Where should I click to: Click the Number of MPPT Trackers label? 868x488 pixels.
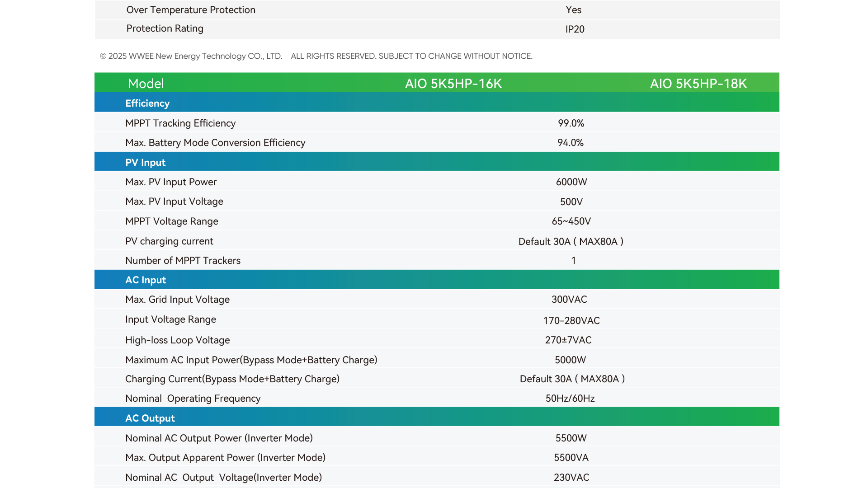tap(183, 260)
